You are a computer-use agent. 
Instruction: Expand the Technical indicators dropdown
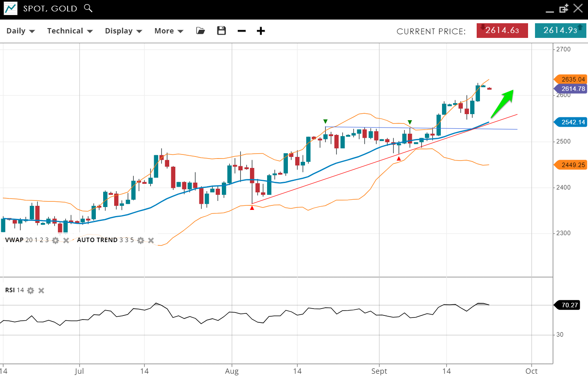click(x=70, y=31)
